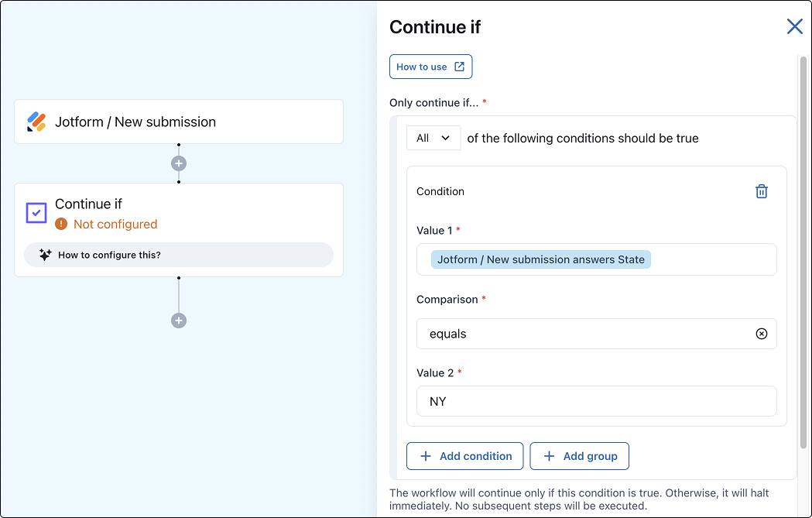Click the sparkle icon in configure hint
Screen dimensions: 812x518
[x=45, y=255]
